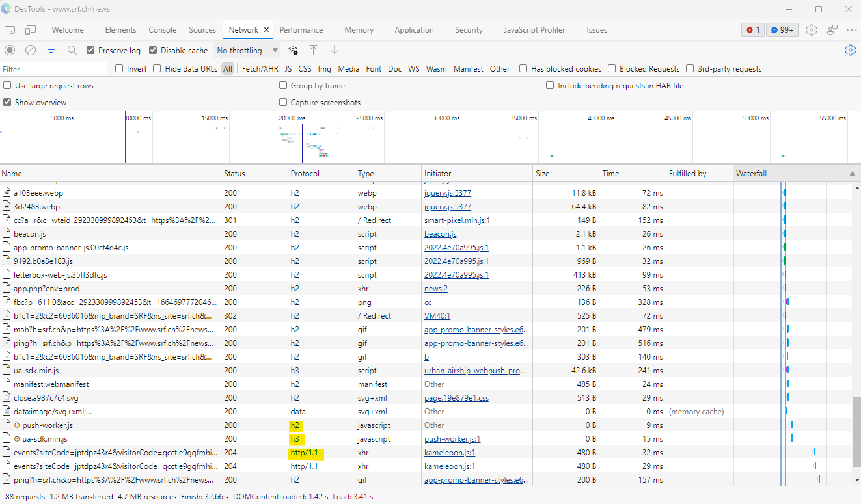Click the import HAR upload arrow
861x504 pixels.
313,50
